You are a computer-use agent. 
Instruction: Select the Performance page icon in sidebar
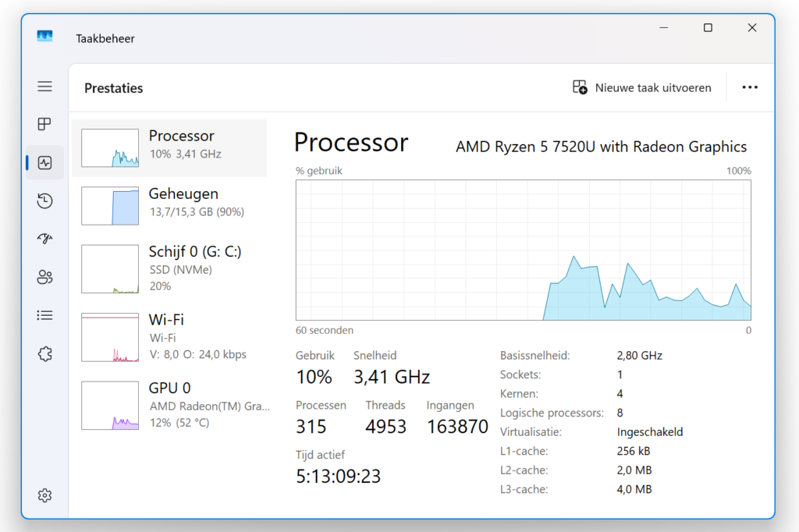pyautogui.click(x=44, y=162)
